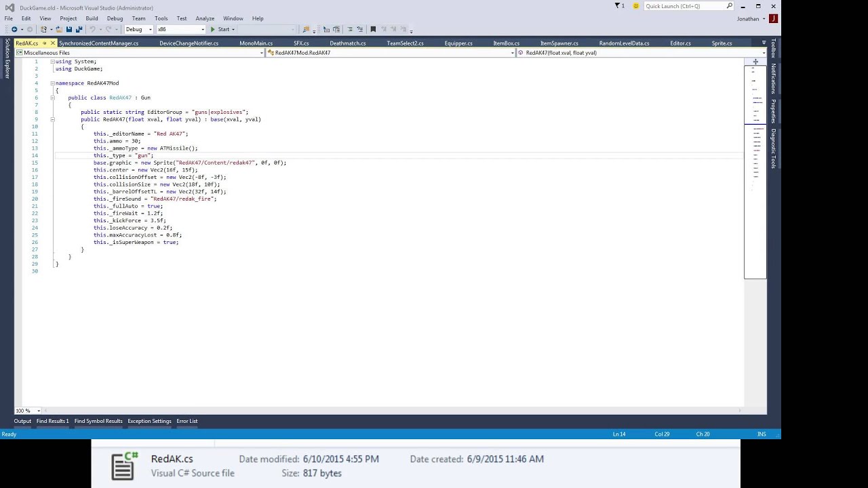
Task: Open the Debug menu
Action: click(x=115, y=18)
